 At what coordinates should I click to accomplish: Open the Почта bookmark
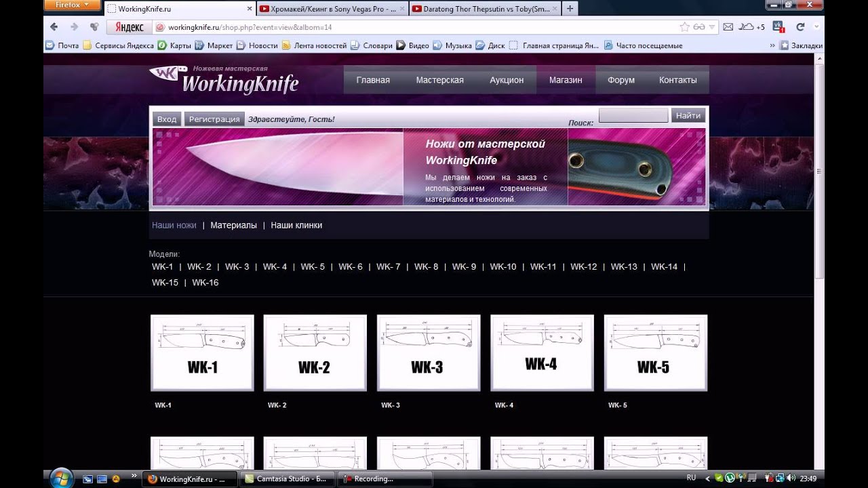click(62, 45)
